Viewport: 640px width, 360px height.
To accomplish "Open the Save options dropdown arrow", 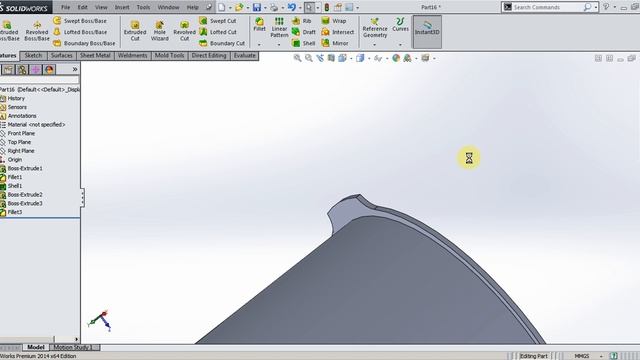I will tap(265, 8).
